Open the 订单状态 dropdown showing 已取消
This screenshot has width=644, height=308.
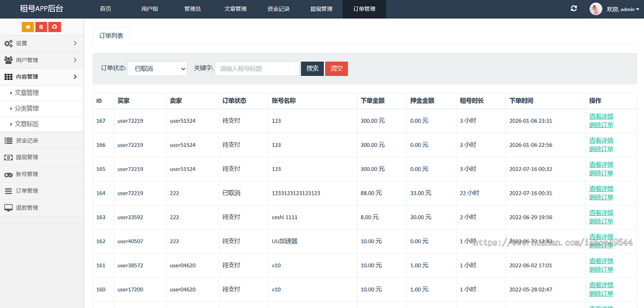[x=157, y=69]
